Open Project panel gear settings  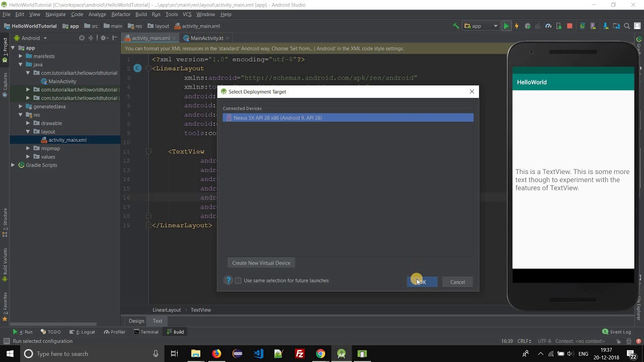pos(103,38)
